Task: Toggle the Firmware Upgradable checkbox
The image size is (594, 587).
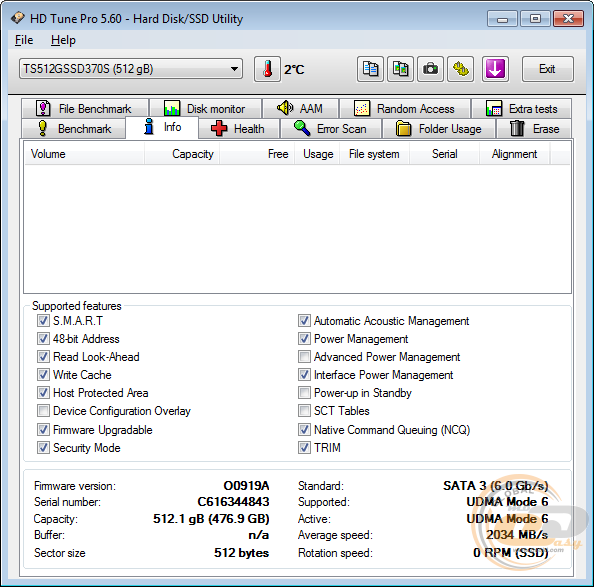Action: [x=43, y=429]
